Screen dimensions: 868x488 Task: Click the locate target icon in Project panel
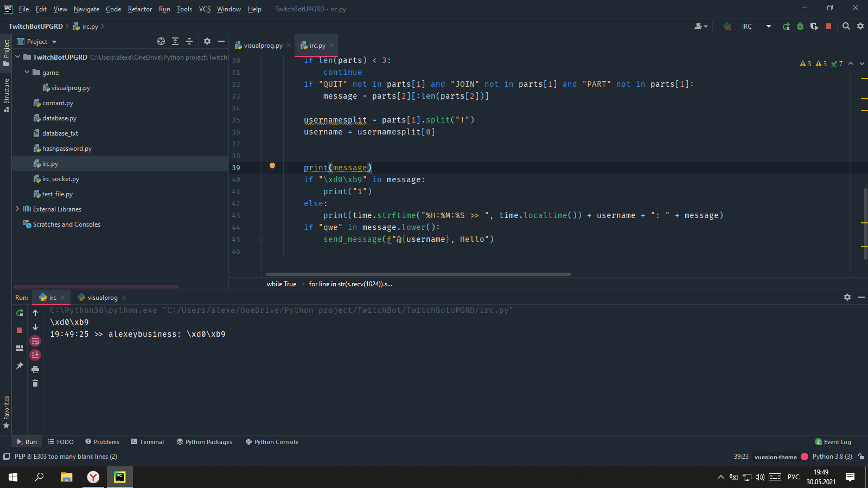tap(161, 41)
